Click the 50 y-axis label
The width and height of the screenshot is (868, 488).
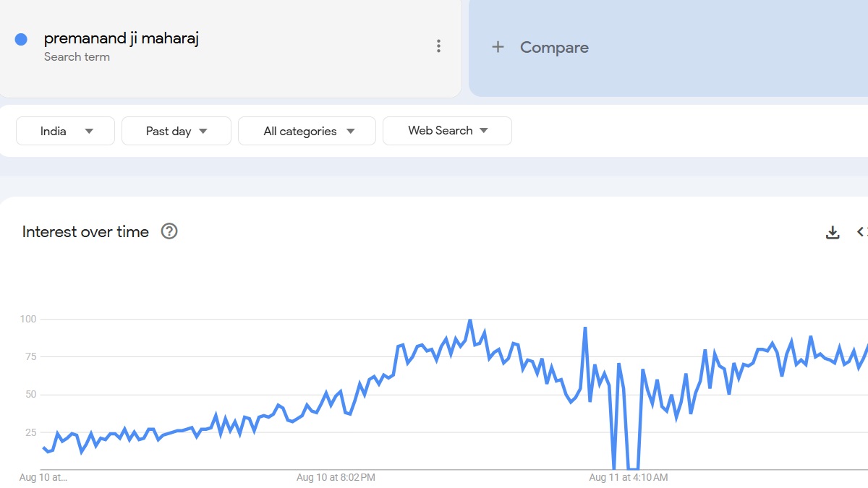click(30, 395)
